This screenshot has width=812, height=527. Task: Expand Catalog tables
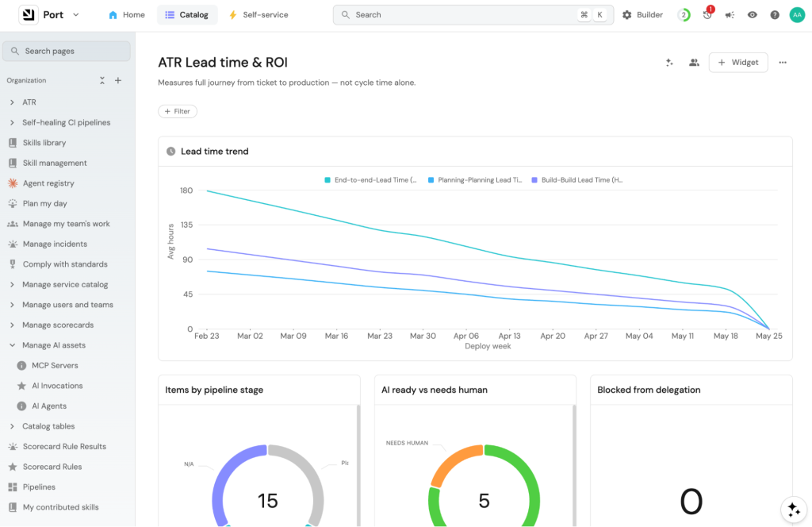click(x=12, y=426)
